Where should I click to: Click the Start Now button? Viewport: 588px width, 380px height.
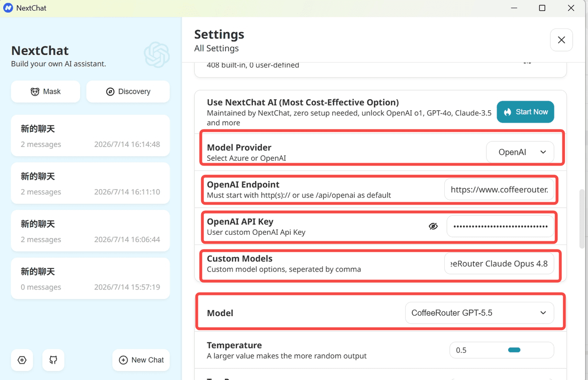point(526,112)
